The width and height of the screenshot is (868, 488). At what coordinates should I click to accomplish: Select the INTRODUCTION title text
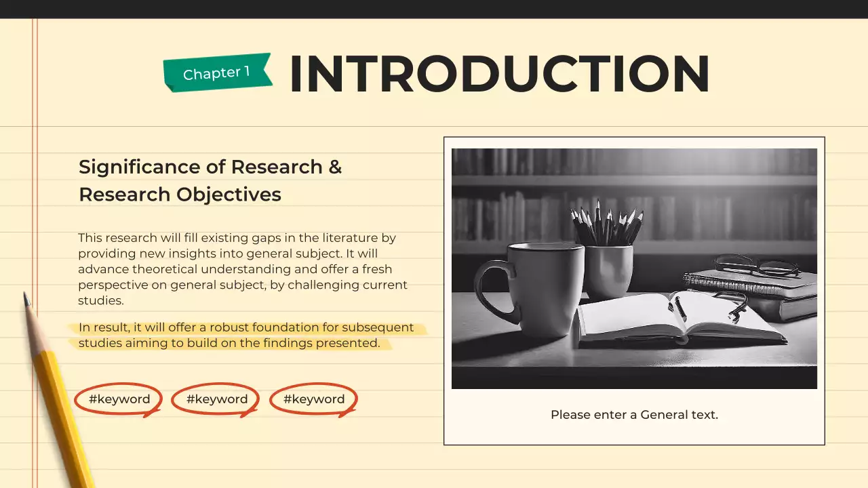pyautogui.click(x=499, y=73)
